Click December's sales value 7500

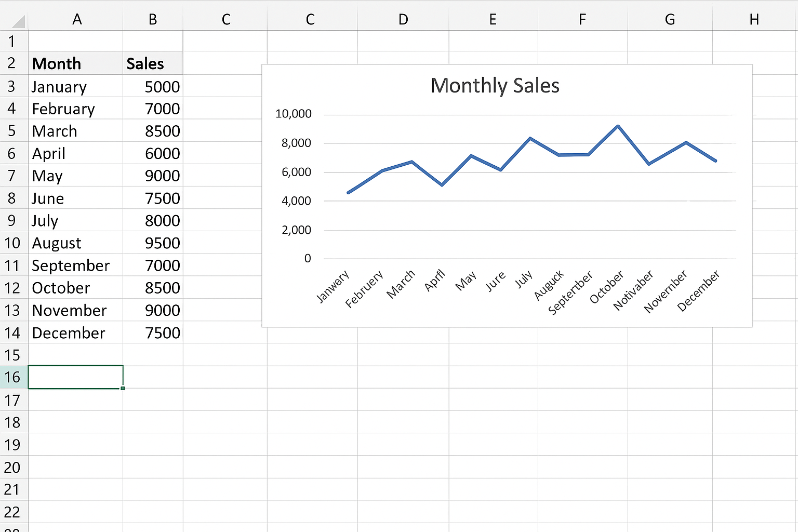tap(153, 332)
